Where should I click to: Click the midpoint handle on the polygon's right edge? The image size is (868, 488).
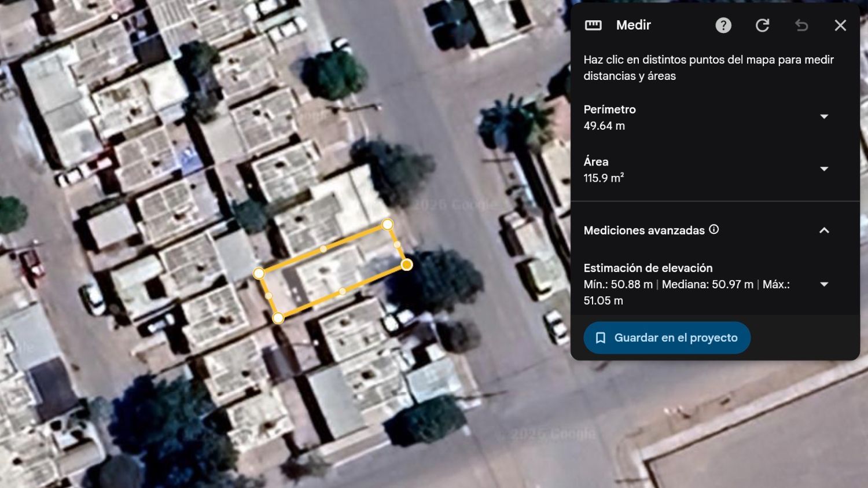[397, 244]
